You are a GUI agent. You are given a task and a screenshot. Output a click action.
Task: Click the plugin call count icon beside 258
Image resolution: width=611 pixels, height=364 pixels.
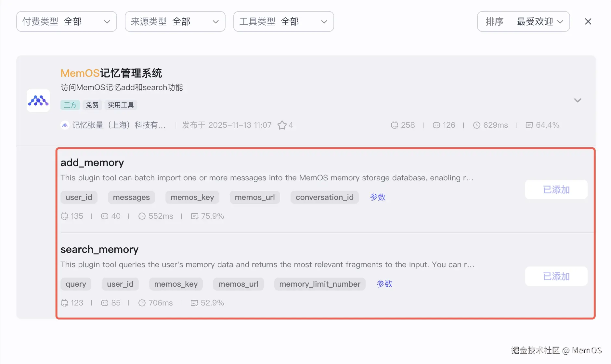(395, 125)
